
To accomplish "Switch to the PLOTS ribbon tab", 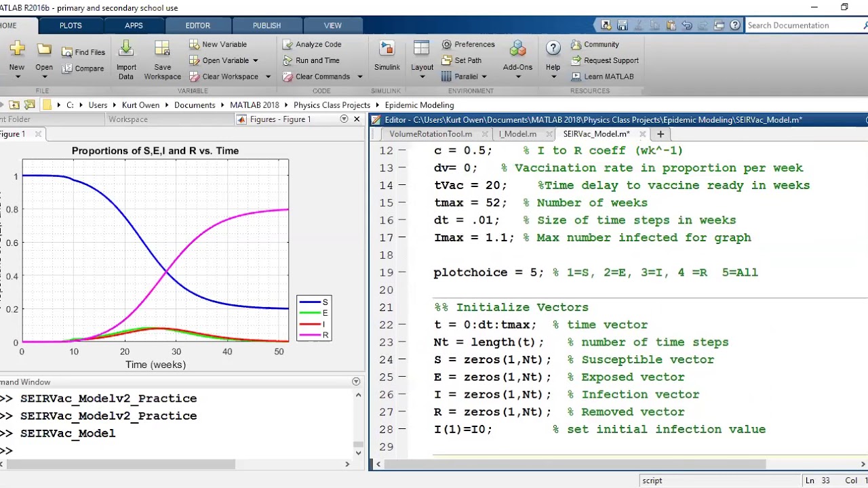I will [x=71, y=25].
